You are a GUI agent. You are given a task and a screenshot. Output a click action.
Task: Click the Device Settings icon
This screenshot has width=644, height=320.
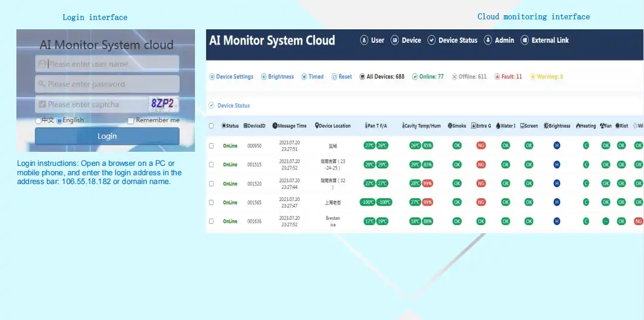coord(212,77)
